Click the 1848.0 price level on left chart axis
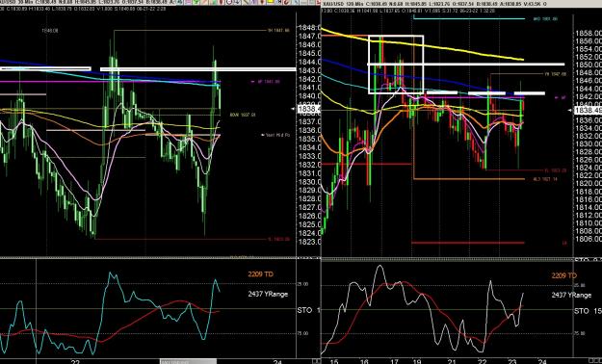Image resolution: width=602 pixels, height=364 pixels. (x=309, y=28)
